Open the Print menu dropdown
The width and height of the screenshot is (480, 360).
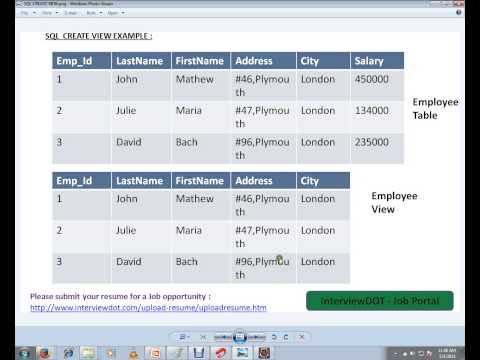50,13
